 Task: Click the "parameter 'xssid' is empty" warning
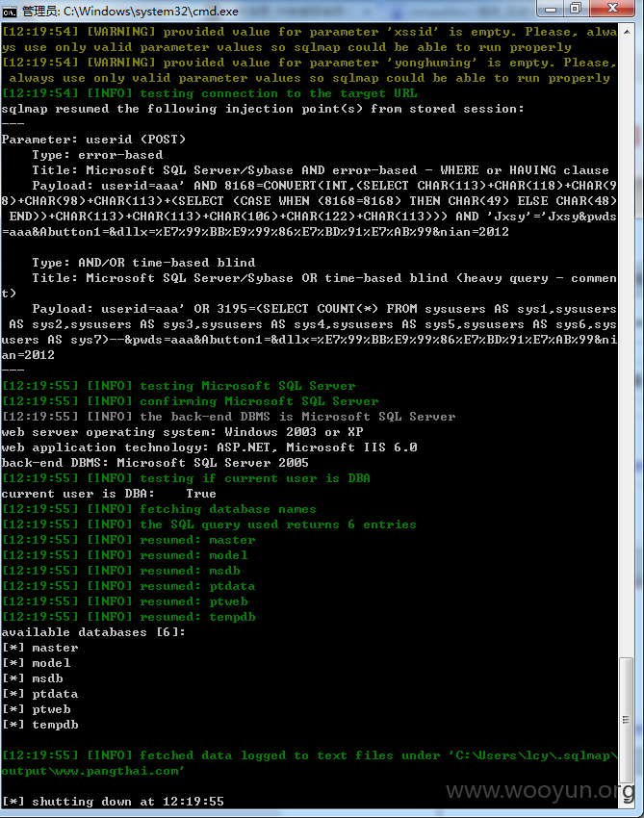point(309,39)
